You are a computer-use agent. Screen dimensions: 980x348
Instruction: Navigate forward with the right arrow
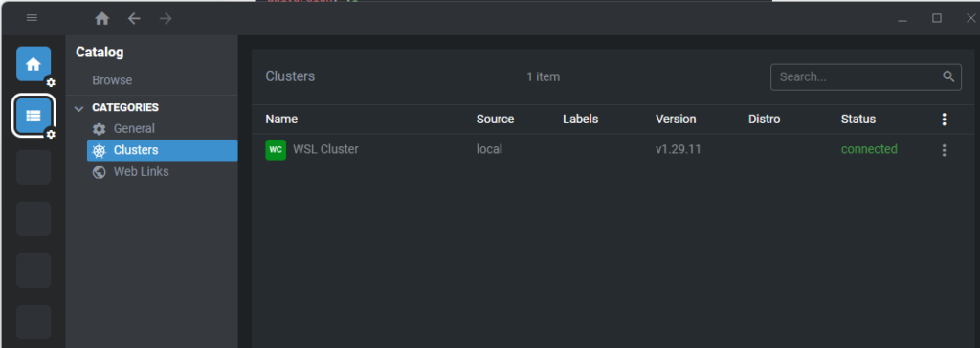[x=166, y=19]
